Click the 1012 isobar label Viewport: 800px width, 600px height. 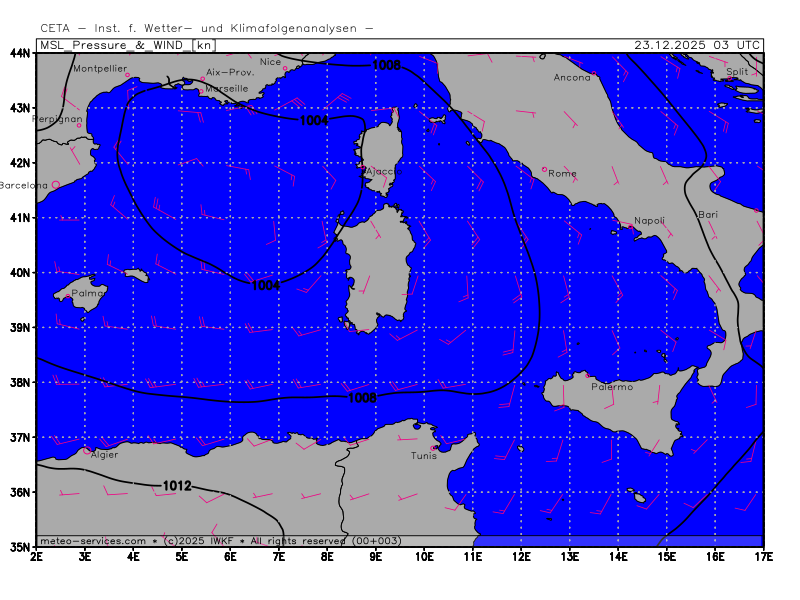click(176, 486)
